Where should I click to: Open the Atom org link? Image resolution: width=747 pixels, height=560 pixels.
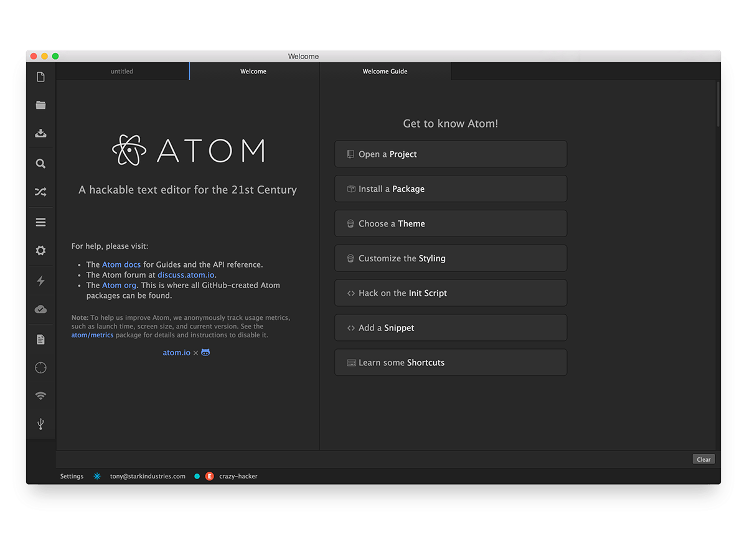pyautogui.click(x=119, y=285)
